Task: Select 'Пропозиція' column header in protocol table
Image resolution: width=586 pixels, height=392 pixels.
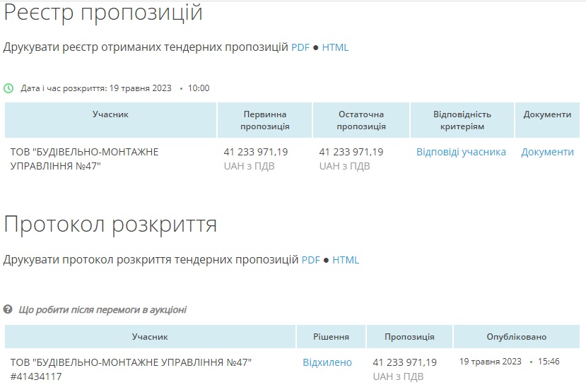Action: coord(409,337)
